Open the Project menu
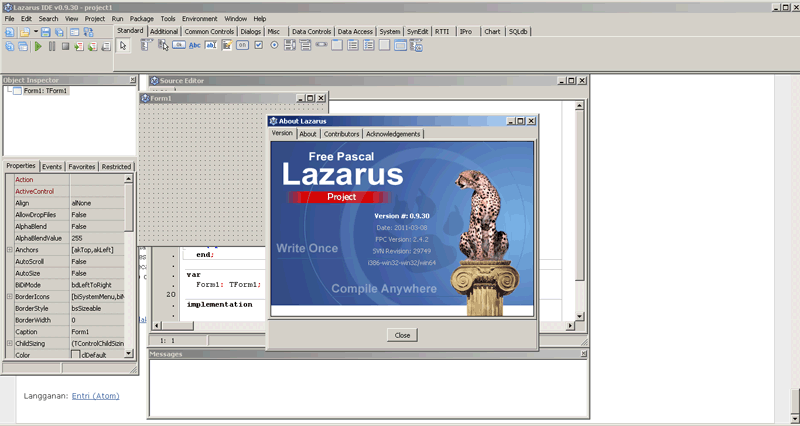 coord(94,18)
